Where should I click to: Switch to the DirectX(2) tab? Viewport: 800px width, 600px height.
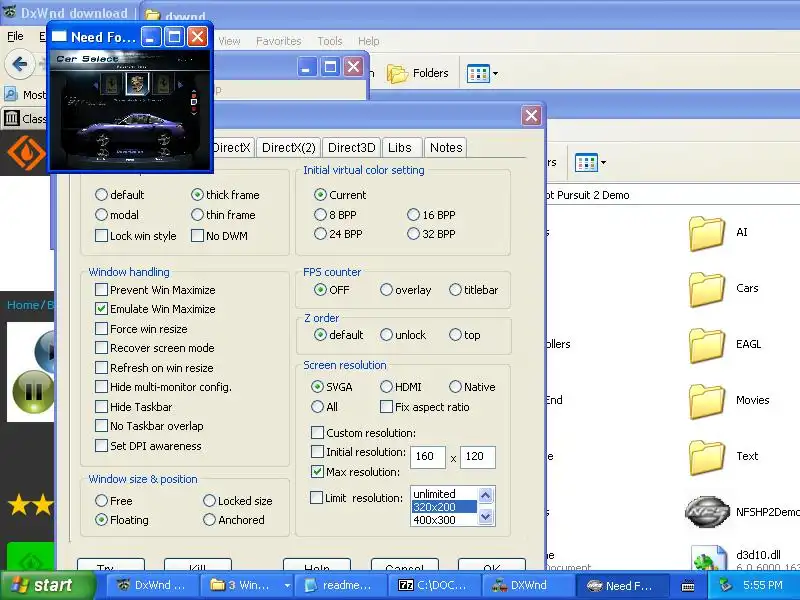(288, 147)
